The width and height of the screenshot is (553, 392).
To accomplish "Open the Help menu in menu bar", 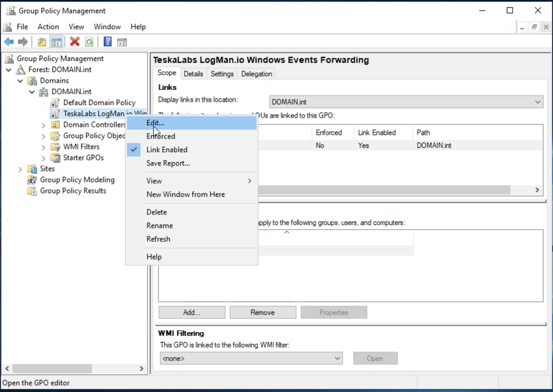I will (x=138, y=27).
